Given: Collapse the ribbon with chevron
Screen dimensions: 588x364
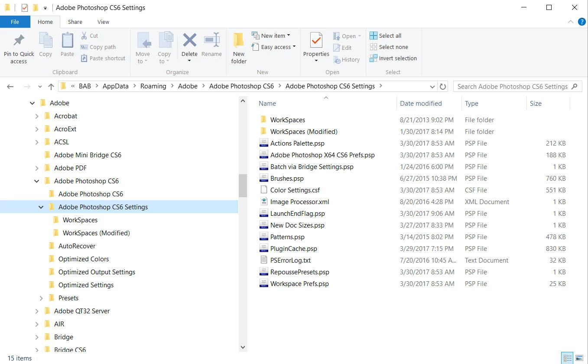Looking at the screenshot, I should [x=571, y=21].
